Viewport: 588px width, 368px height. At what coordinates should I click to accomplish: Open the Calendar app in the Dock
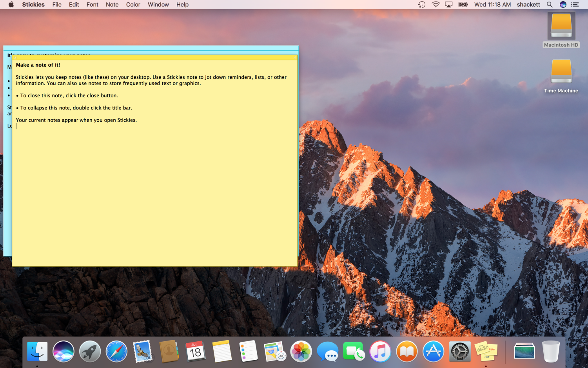pos(195,351)
